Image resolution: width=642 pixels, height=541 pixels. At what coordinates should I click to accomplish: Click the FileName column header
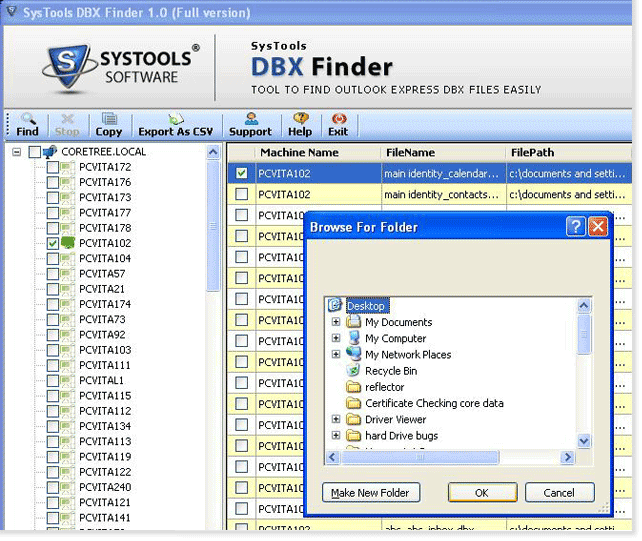(443, 152)
